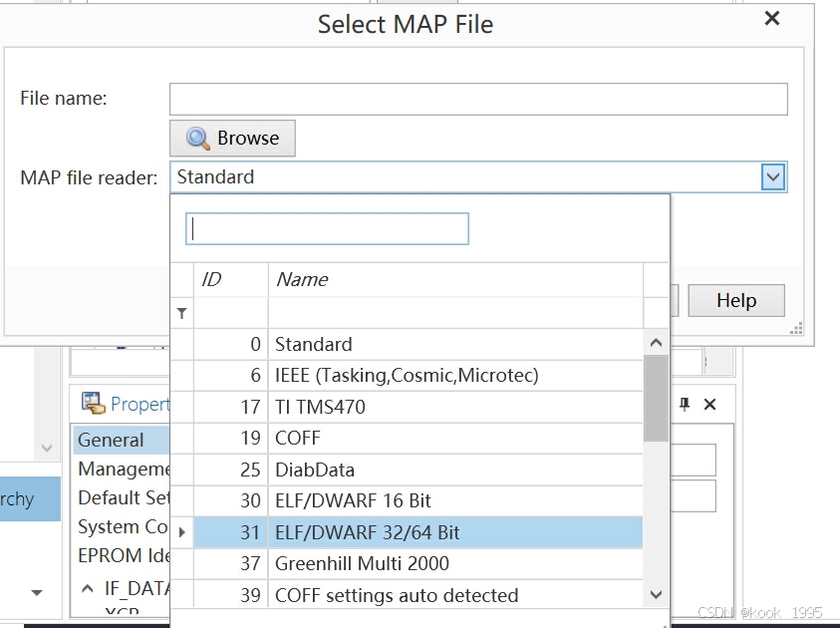
Task: Focus the File name input field
Action: point(478,99)
